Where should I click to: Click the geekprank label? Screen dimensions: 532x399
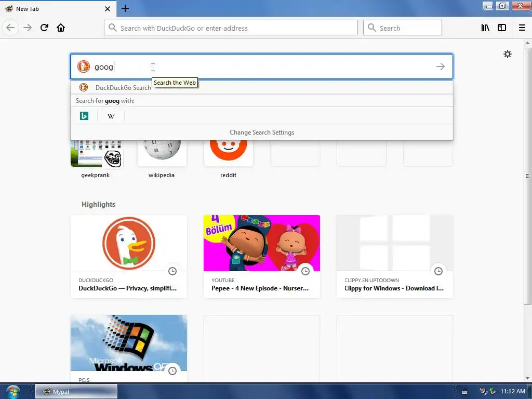point(96,175)
